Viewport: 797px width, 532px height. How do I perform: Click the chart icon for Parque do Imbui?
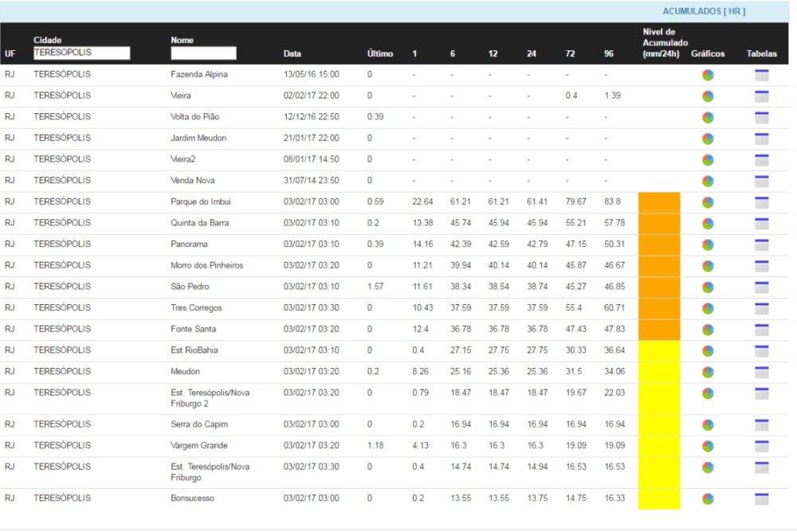coord(708,202)
